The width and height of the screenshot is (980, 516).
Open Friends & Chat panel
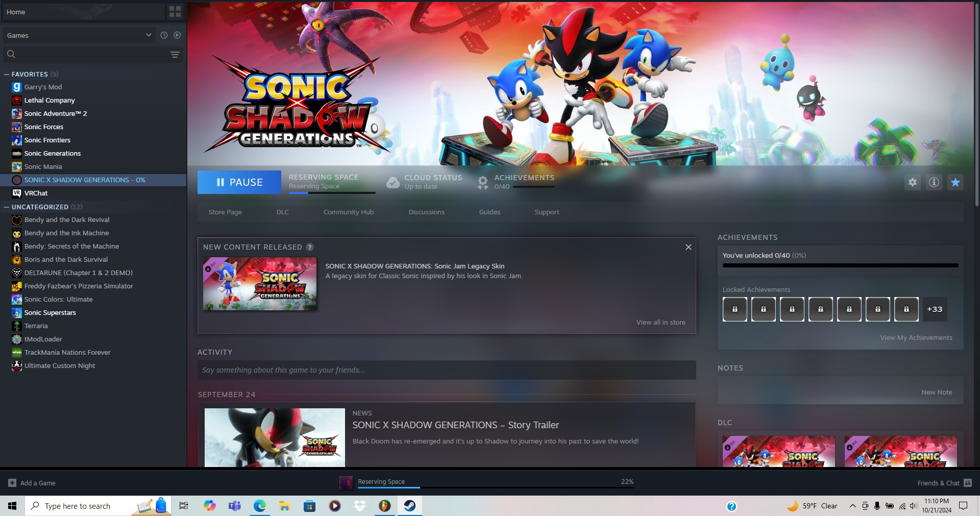(944, 483)
